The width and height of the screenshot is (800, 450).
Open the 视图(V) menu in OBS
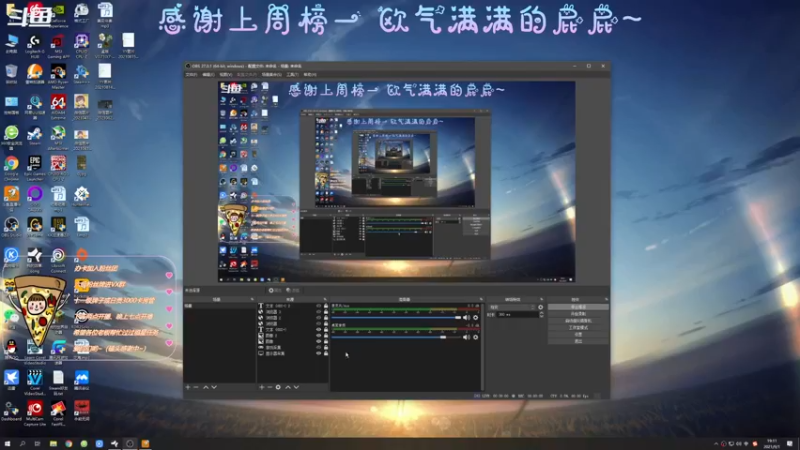click(226, 74)
